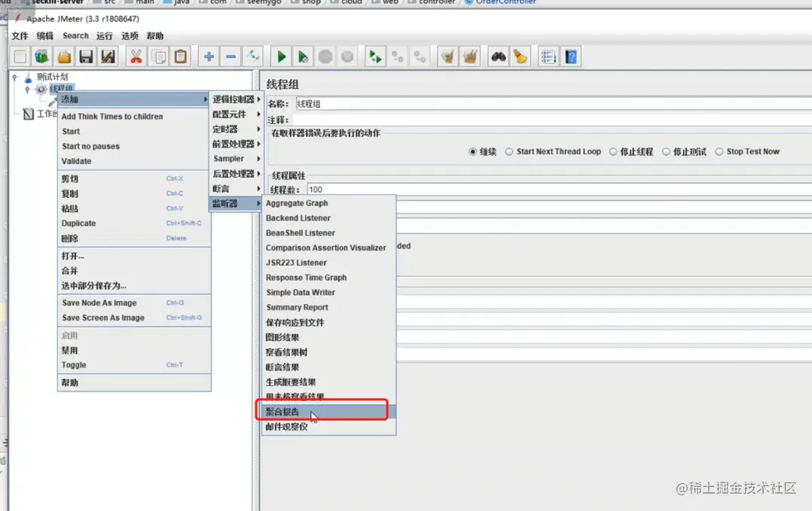Open the 帮助 menu in menu bar
Image resolution: width=812 pixels, height=511 pixels.
(155, 35)
